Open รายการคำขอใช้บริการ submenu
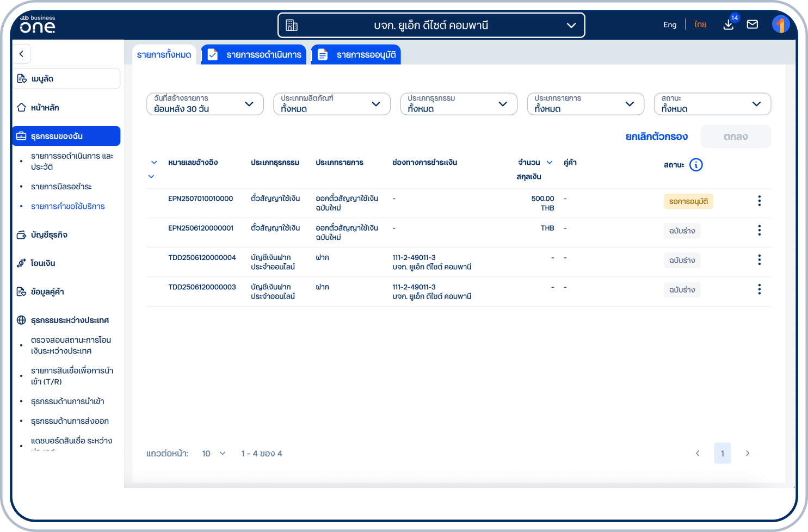 (x=68, y=206)
